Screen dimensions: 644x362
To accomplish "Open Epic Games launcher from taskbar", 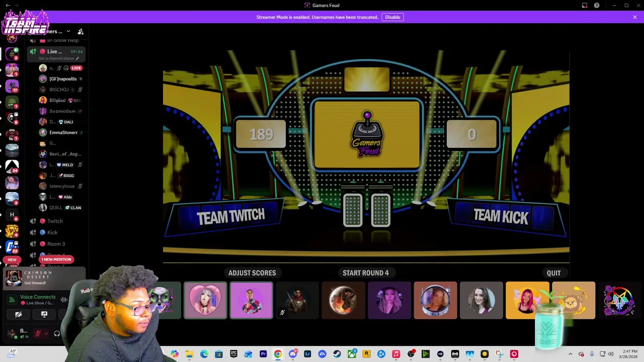I will 233,354.
